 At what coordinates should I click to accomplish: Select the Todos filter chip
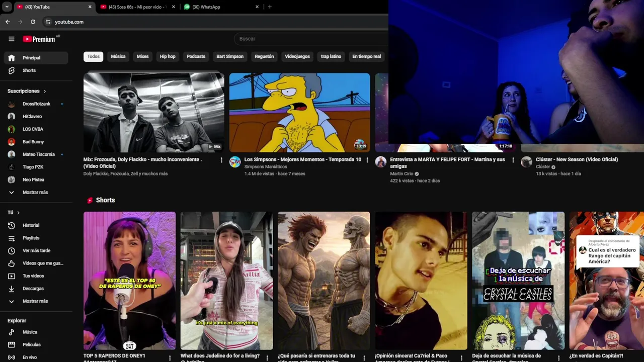(x=94, y=56)
